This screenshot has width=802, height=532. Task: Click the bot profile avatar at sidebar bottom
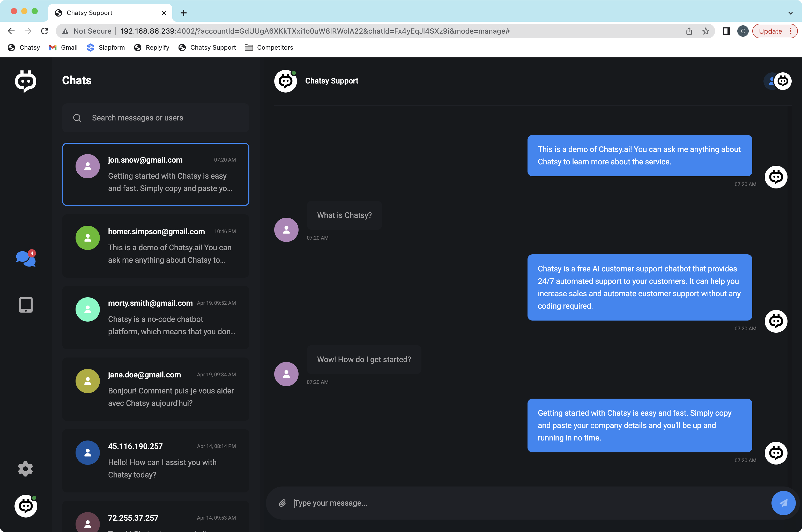(26, 506)
